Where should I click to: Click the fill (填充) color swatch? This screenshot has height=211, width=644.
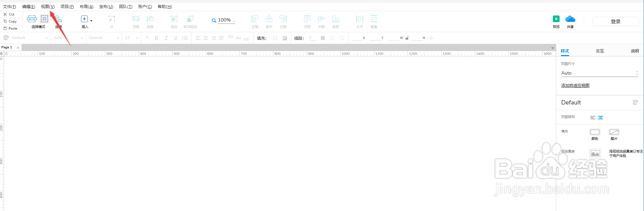tap(275, 38)
